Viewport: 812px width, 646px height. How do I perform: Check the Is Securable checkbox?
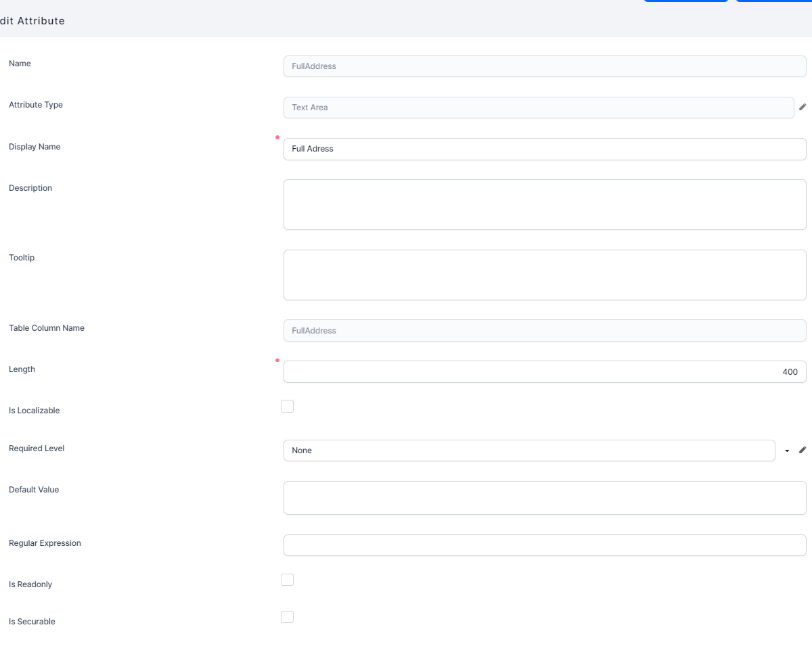[x=287, y=617]
